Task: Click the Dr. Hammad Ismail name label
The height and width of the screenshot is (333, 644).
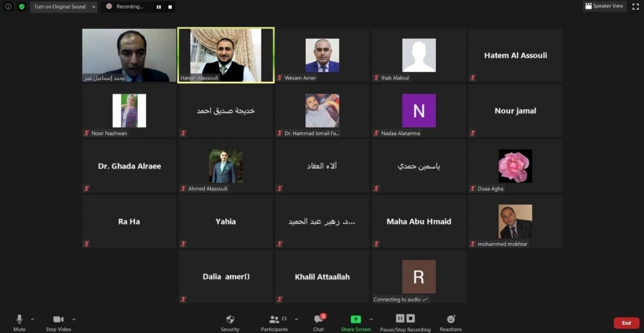Action: point(312,133)
